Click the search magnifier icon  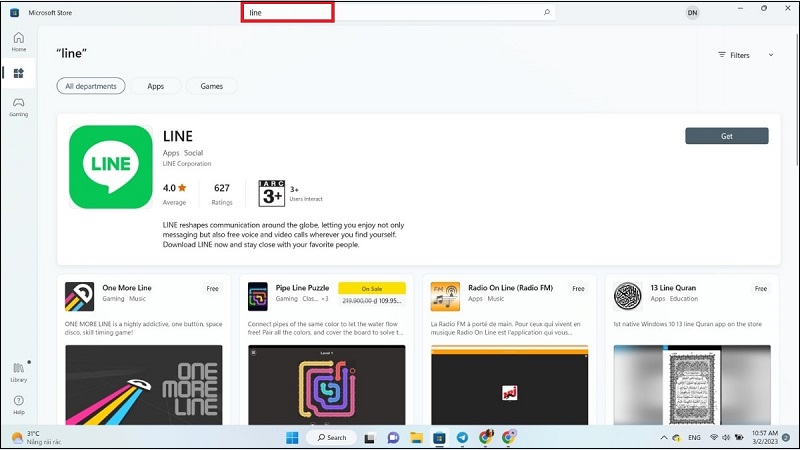point(546,12)
